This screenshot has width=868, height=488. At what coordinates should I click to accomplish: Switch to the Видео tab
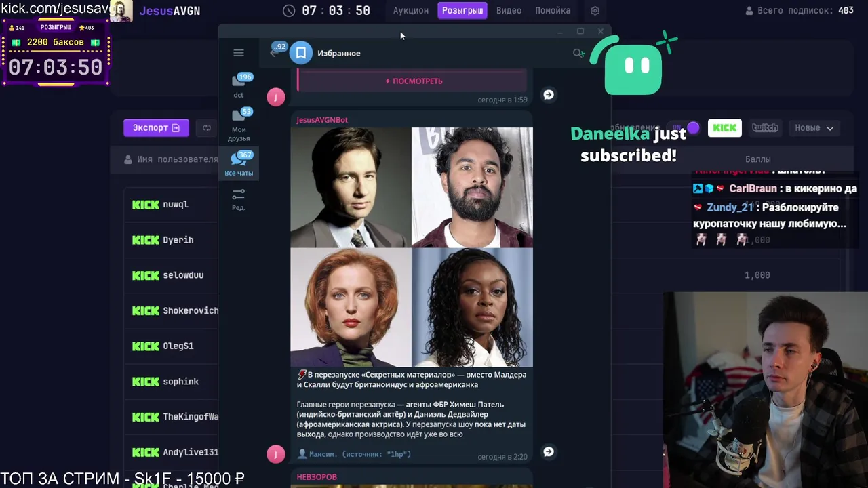tap(509, 11)
